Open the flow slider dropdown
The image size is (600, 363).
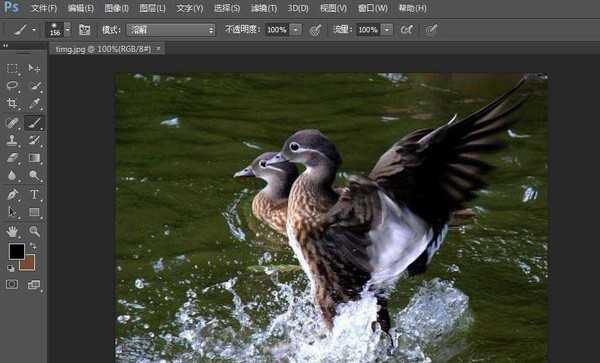pyautogui.click(x=387, y=30)
